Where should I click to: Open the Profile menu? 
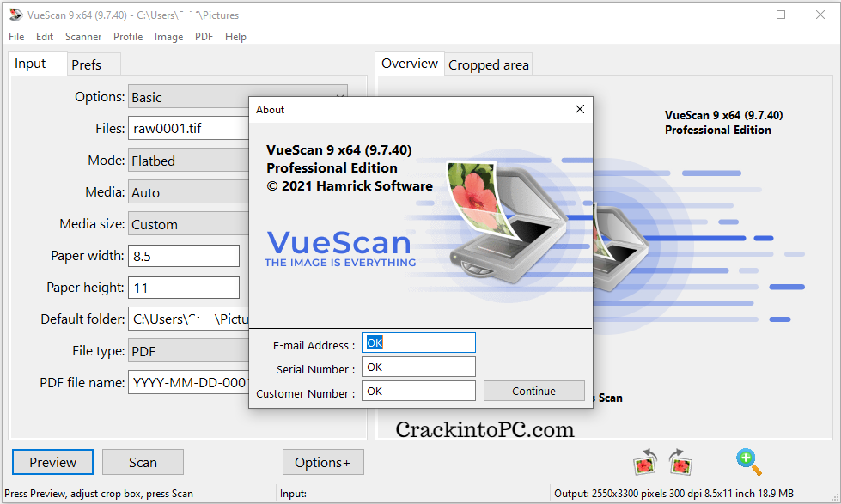(128, 36)
